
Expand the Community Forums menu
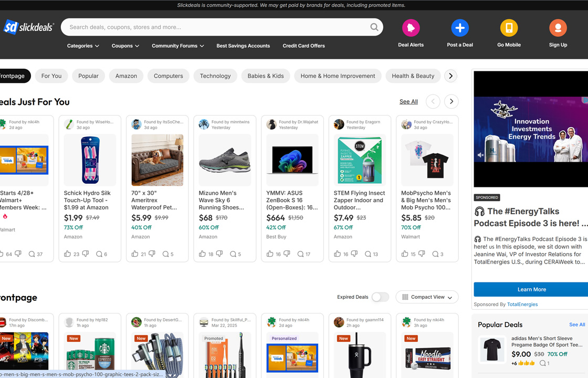pos(178,46)
